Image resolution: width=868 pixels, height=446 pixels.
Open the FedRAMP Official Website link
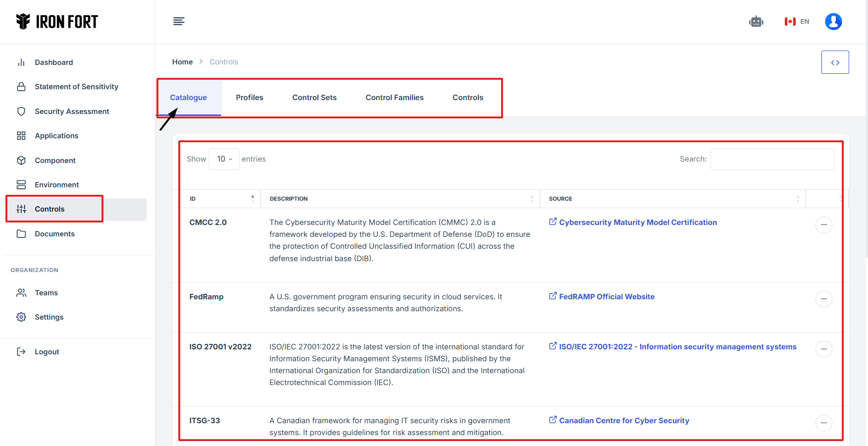click(606, 297)
